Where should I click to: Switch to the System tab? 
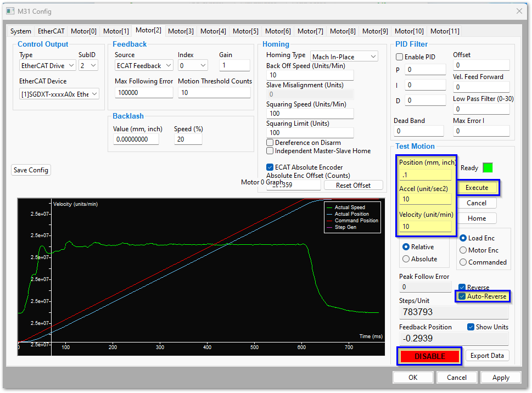[21, 31]
